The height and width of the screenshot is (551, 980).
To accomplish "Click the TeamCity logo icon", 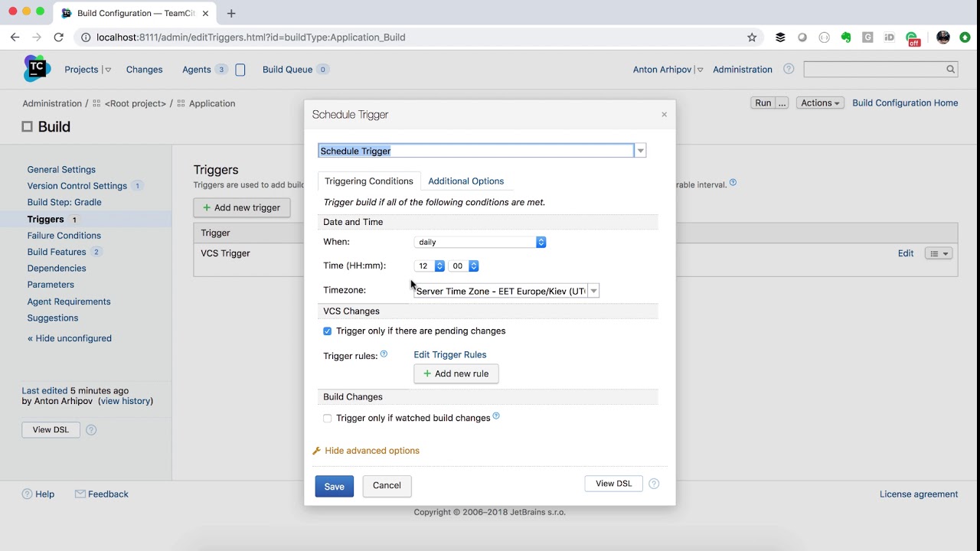I will pyautogui.click(x=36, y=69).
